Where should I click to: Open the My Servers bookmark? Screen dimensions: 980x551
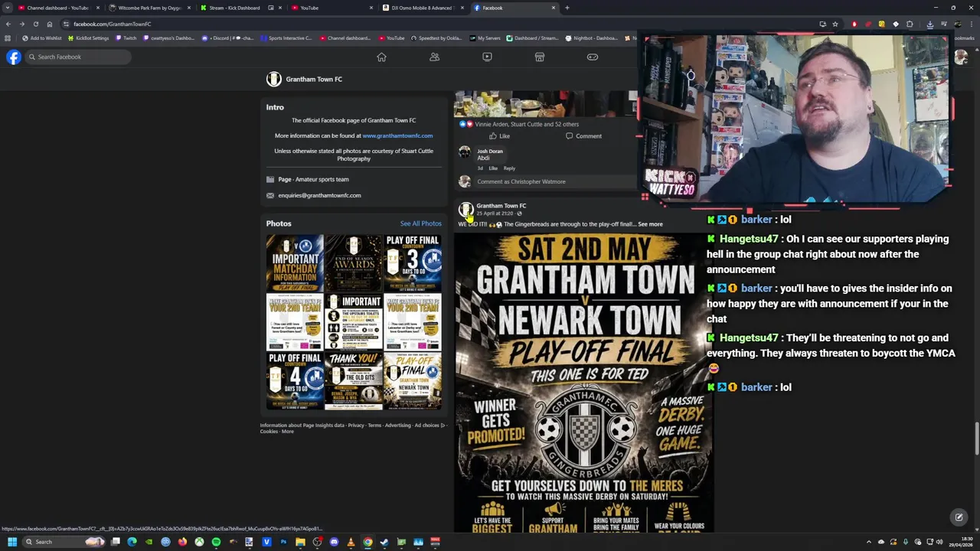485,38
